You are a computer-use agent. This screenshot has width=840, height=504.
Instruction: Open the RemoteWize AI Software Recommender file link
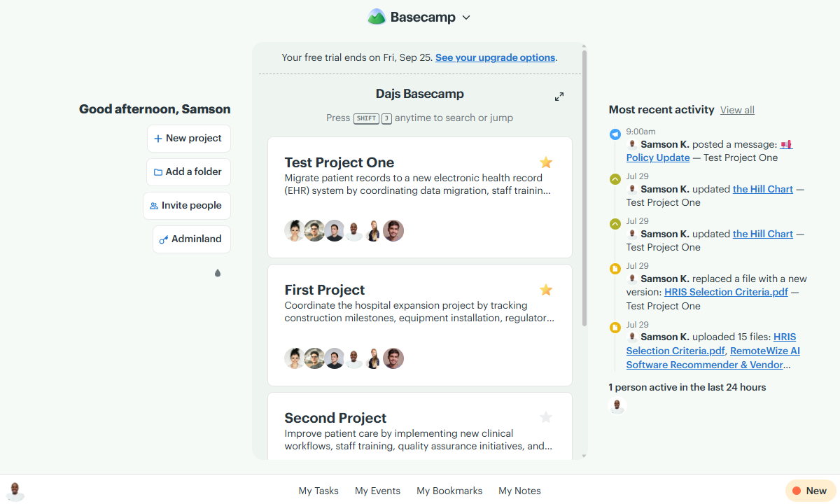point(713,358)
